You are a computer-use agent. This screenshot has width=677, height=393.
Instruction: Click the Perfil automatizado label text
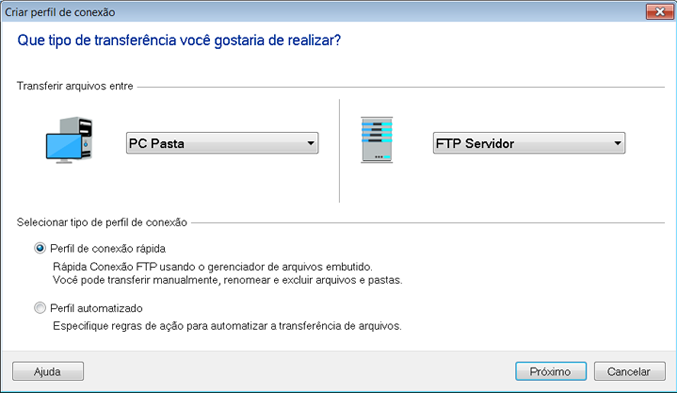coord(96,308)
